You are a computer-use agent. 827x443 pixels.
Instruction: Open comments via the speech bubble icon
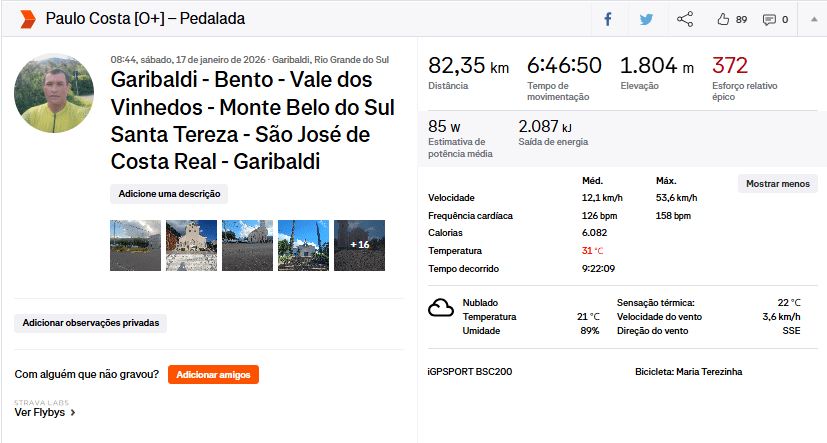coord(769,19)
